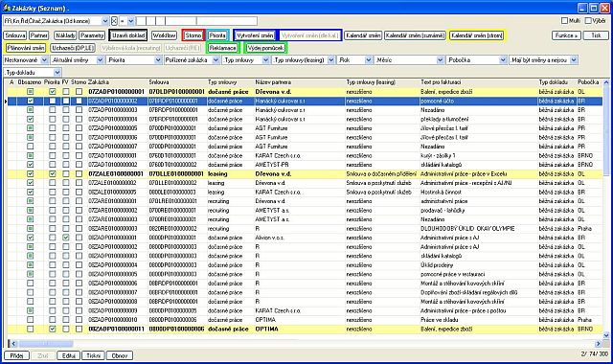The height and width of the screenshot is (364, 613).
Task: Click the Priorita toolbar button
Action: coord(217,35)
